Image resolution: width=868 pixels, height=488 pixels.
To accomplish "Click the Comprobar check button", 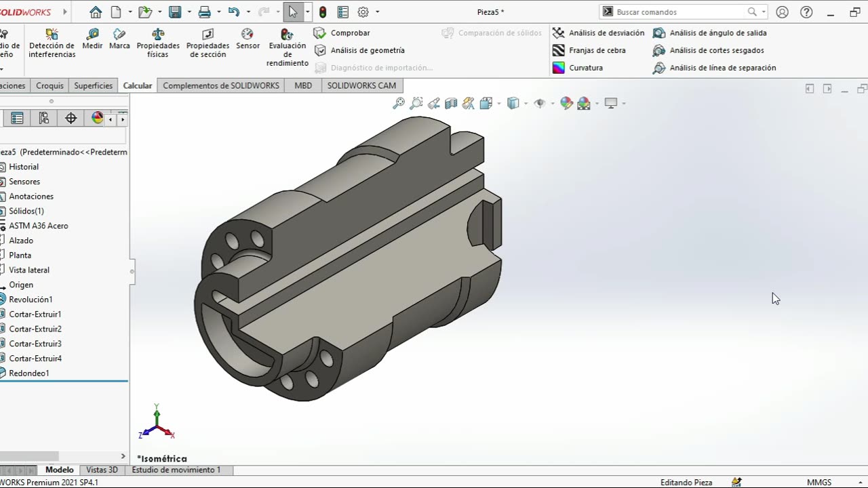I will point(342,33).
